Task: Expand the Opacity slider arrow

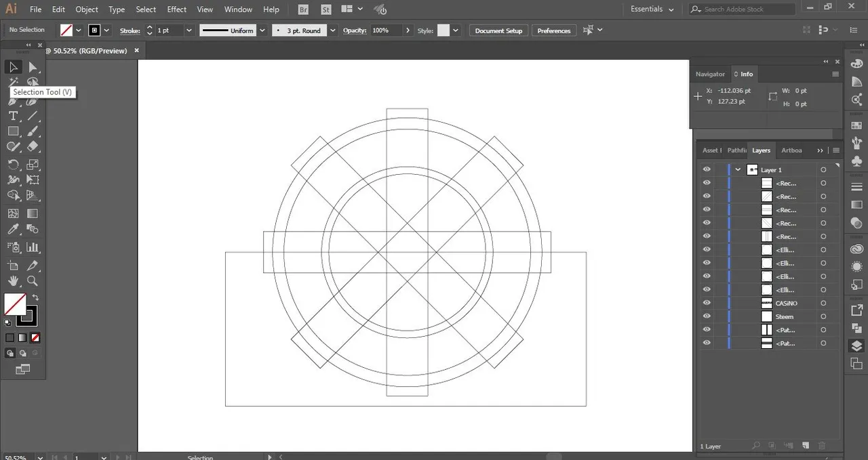Action: tap(408, 30)
